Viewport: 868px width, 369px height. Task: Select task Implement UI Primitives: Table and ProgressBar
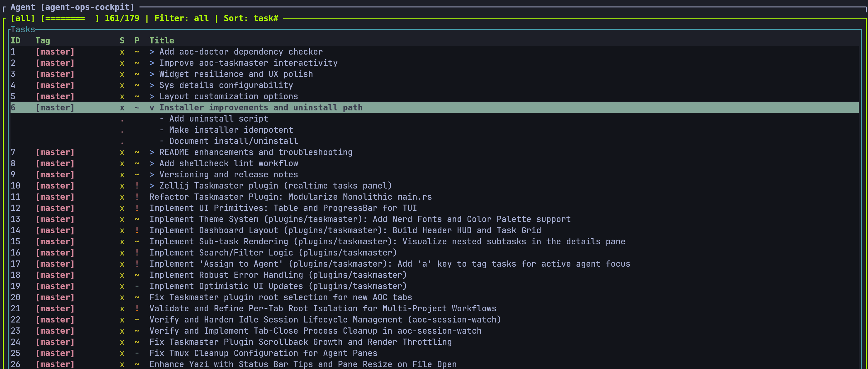click(x=283, y=208)
